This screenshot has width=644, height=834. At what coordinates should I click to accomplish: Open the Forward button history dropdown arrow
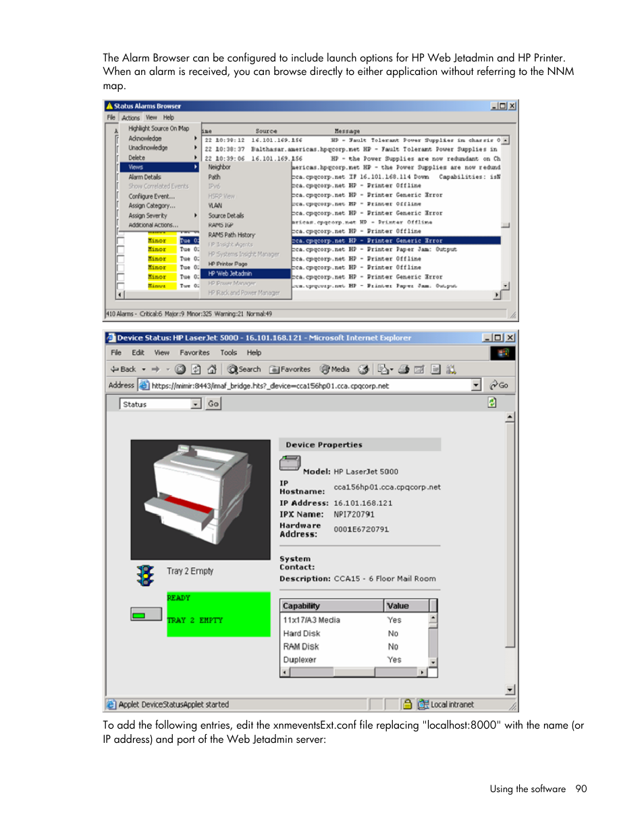tap(167, 369)
